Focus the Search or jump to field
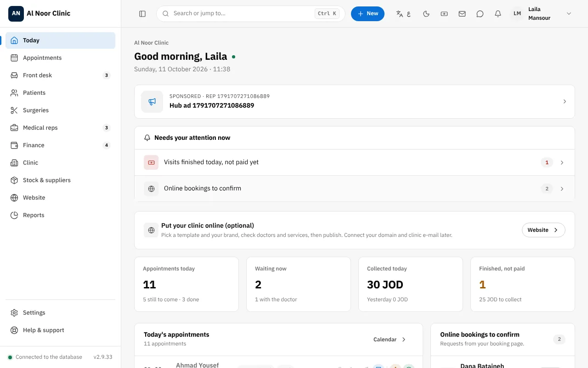This screenshot has height=368, width=588. tap(251, 14)
